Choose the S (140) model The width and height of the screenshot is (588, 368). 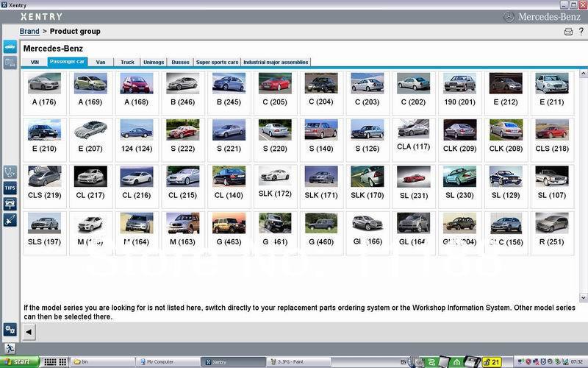tap(321, 140)
